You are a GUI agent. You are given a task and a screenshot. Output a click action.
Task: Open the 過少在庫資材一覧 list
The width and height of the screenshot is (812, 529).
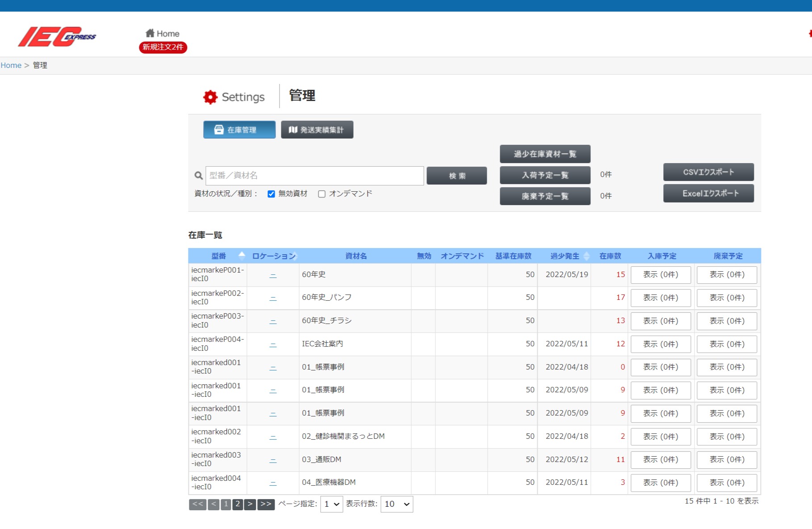[545, 154]
